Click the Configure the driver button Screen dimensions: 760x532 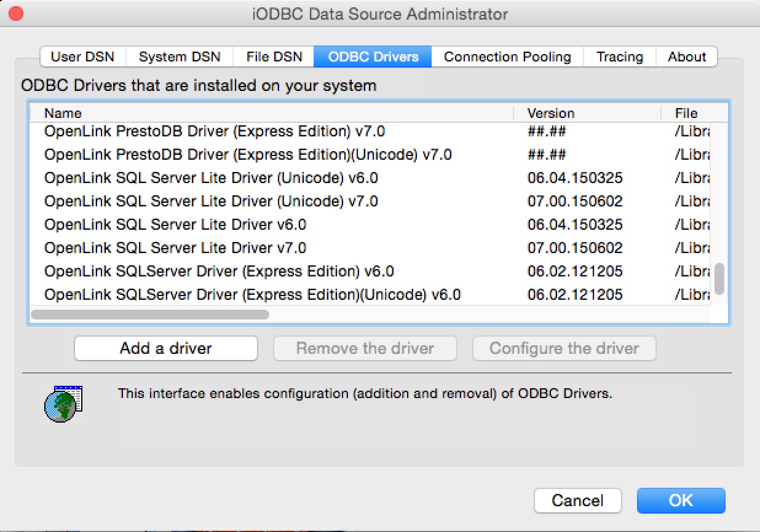pyautogui.click(x=564, y=348)
